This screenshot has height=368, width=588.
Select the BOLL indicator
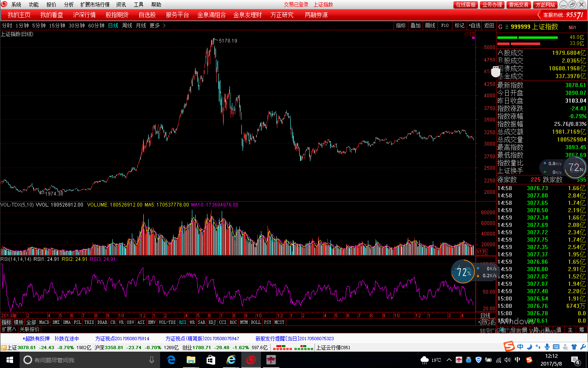pyautogui.click(x=256, y=322)
